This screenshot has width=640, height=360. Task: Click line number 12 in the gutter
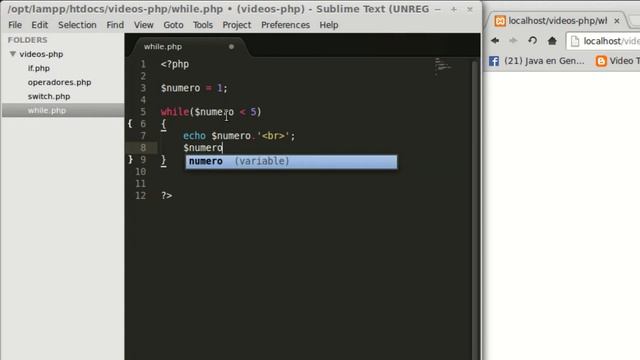(140, 196)
